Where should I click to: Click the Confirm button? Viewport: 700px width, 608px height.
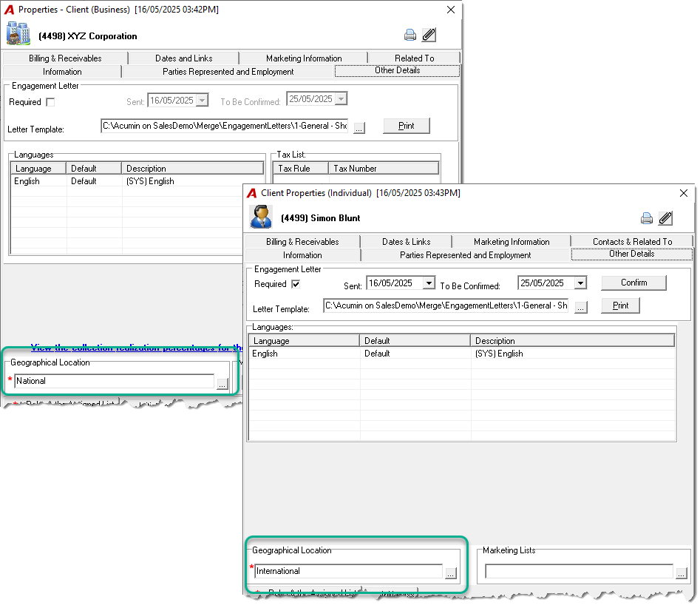pos(634,283)
